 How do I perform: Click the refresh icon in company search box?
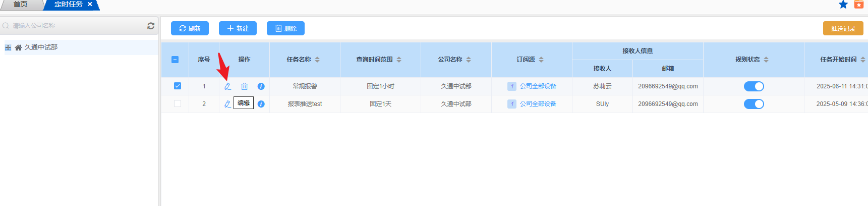pyautogui.click(x=151, y=26)
